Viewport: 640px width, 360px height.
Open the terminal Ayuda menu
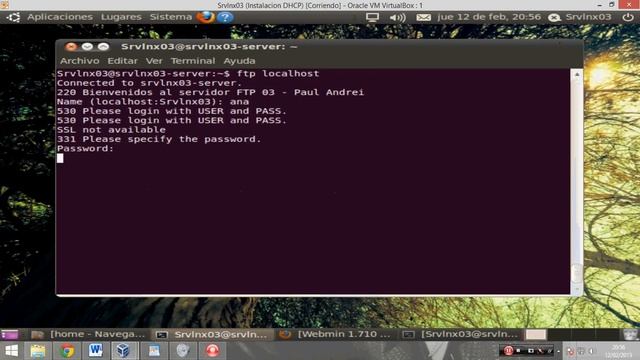click(239, 61)
